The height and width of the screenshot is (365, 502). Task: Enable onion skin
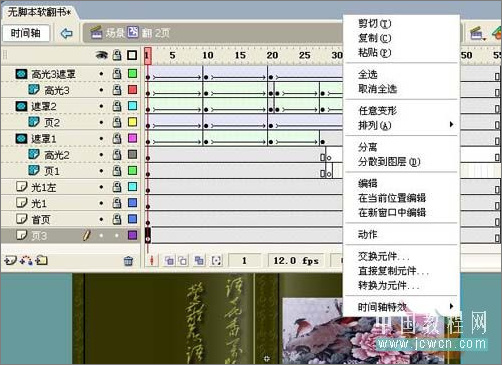[x=169, y=260]
